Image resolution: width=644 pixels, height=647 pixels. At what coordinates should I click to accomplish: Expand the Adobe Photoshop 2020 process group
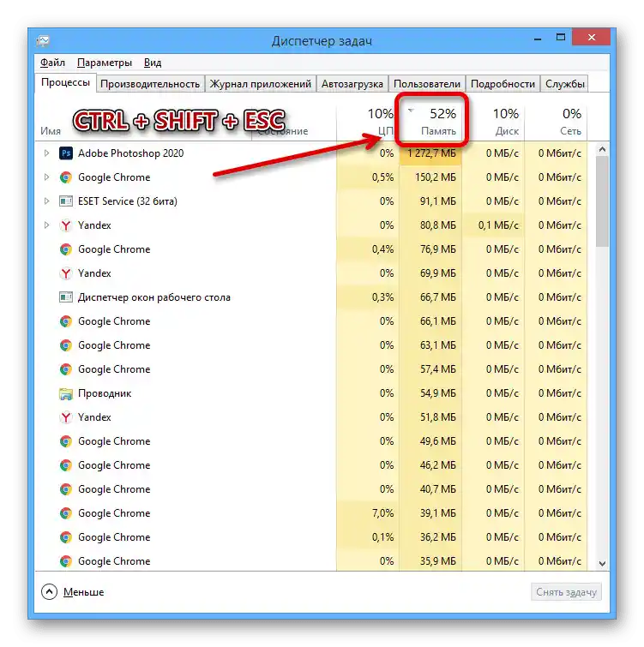pos(46,153)
